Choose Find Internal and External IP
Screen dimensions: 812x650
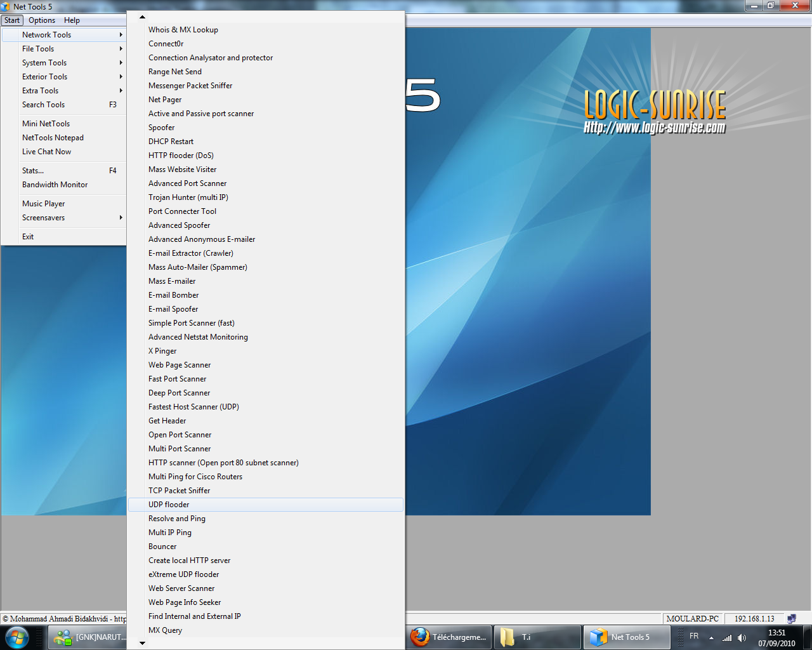(266, 616)
